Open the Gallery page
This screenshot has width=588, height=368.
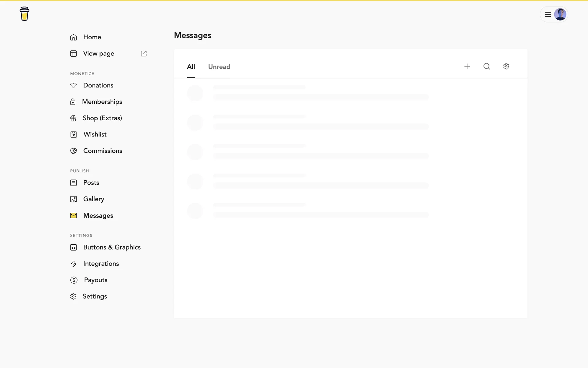pyautogui.click(x=93, y=199)
